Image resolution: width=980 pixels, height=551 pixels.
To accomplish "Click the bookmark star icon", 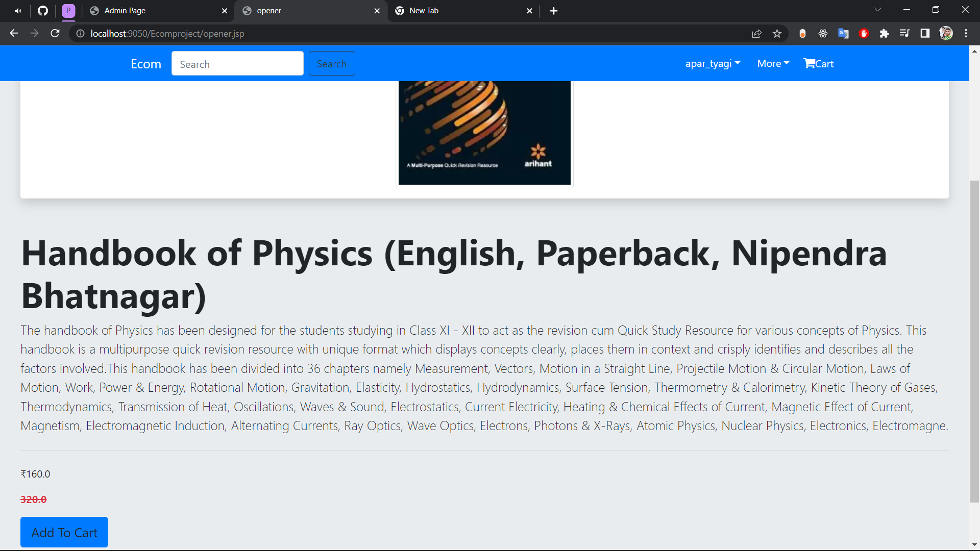I will pyautogui.click(x=777, y=34).
